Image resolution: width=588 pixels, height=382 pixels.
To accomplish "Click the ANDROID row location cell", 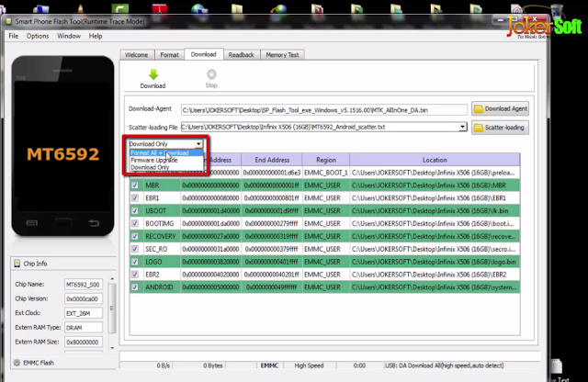I will (435, 287).
